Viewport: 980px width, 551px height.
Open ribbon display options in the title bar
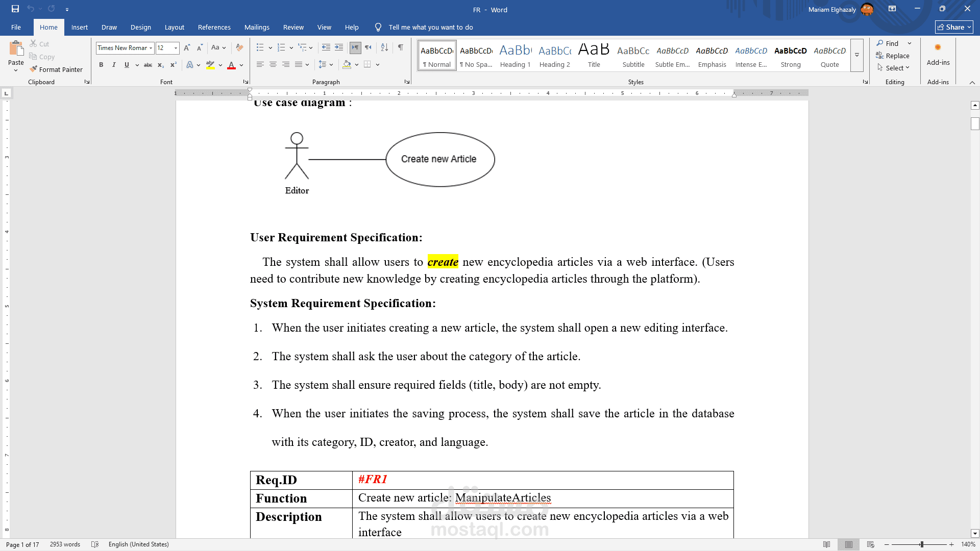[x=892, y=9]
